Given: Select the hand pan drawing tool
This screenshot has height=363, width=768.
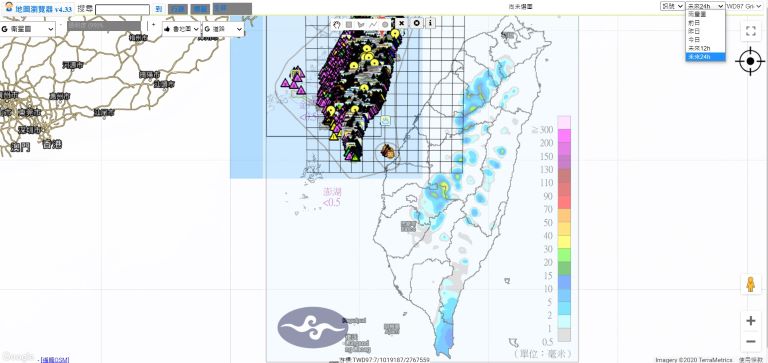Looking at the screenshot, I should tap(337, 24).
